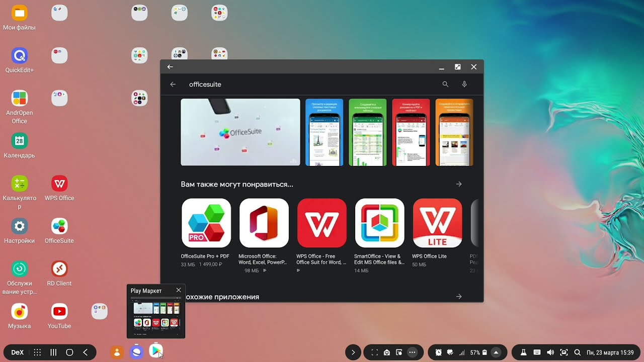The width and height of the screenshot is (644, 362).
Task: Click 'SmartOffice - View & Edit MS Office files' title
Action: click(379, 259)
